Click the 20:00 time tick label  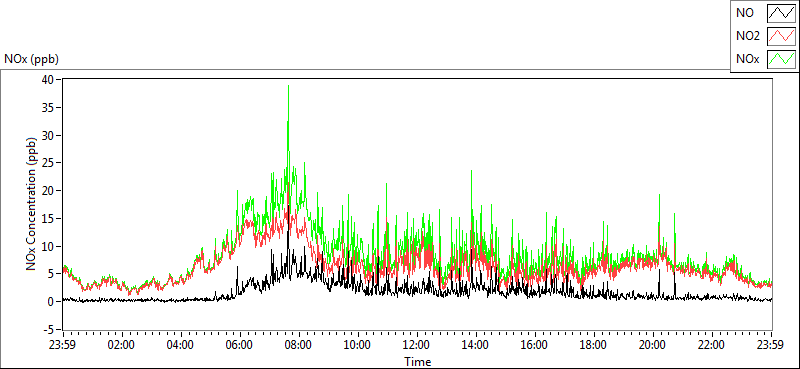pos(654,345)
